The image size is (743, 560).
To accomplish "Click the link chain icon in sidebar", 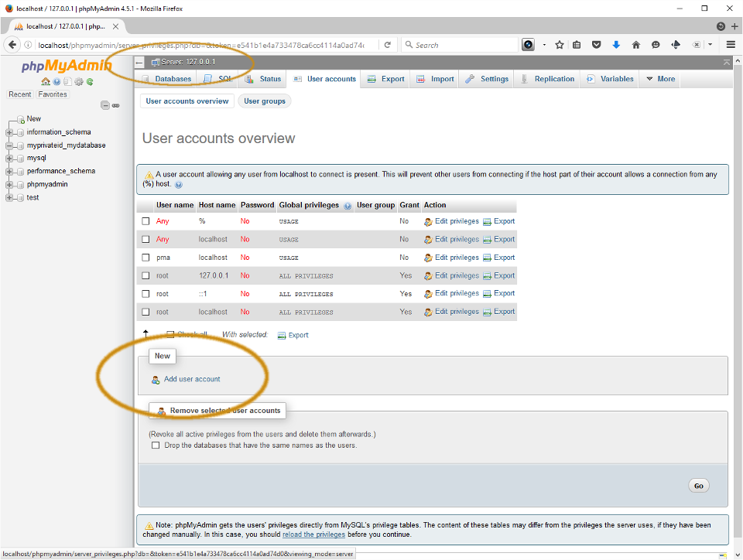I will tap(115, 105).
